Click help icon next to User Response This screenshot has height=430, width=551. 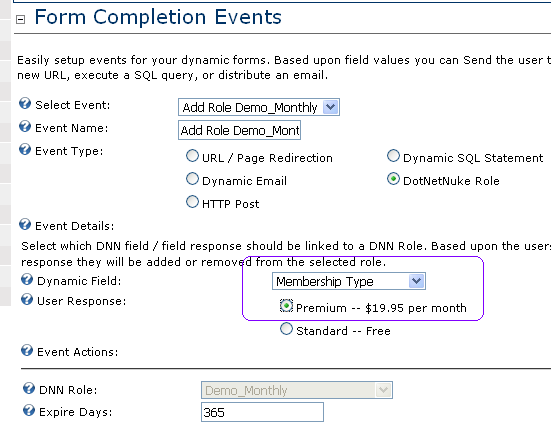[27, 299]
